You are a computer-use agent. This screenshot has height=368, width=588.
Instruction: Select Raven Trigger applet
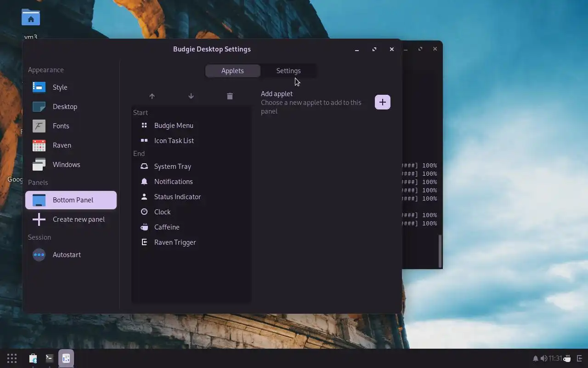[x=191, y=242]
